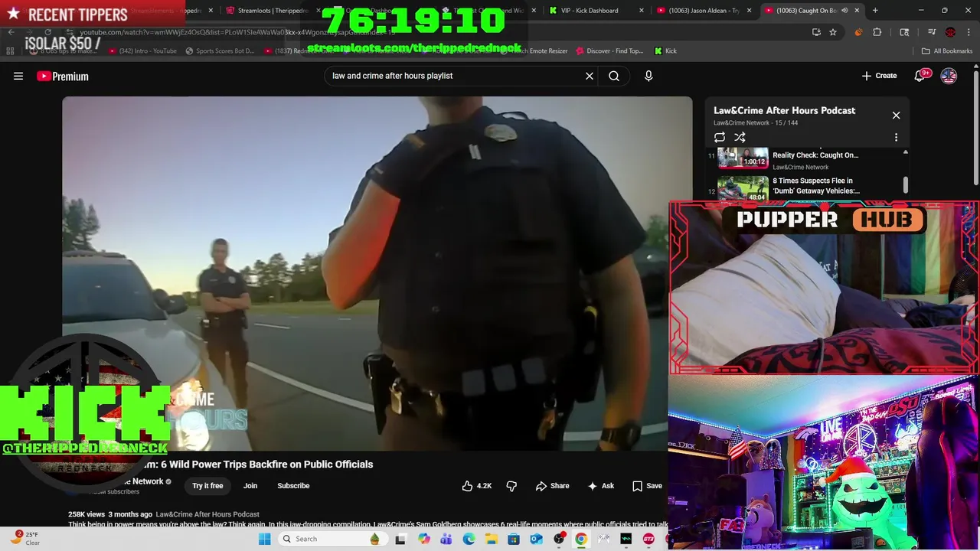
Task: Open Chrome three-dot menu
Action: (x=969, y=32)
